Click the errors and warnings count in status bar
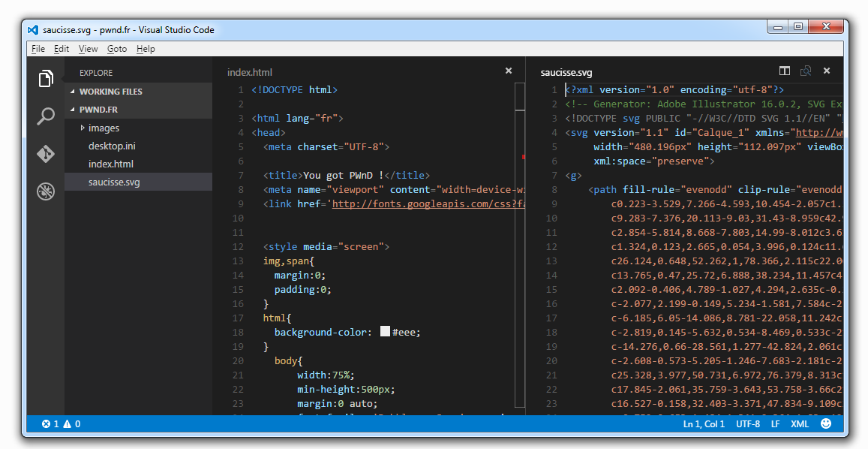 click(62, 424)
